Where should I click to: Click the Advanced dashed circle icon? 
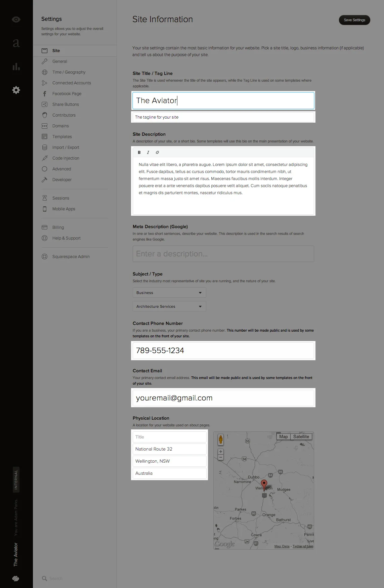[44, 169]
